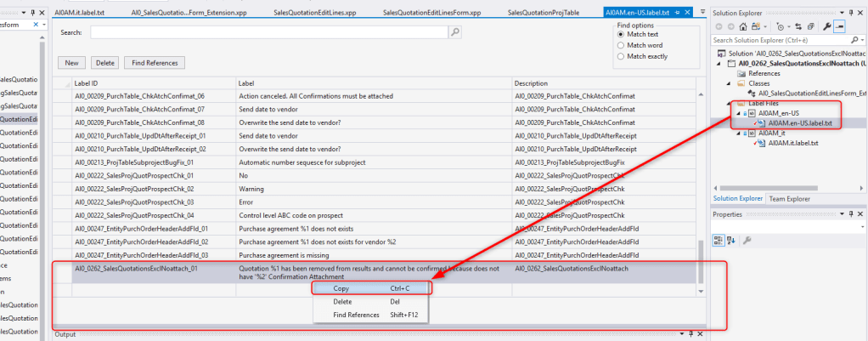Click the Find References button
The height and width of the screenshot is (341, 868).
click(x=154, y=63)
